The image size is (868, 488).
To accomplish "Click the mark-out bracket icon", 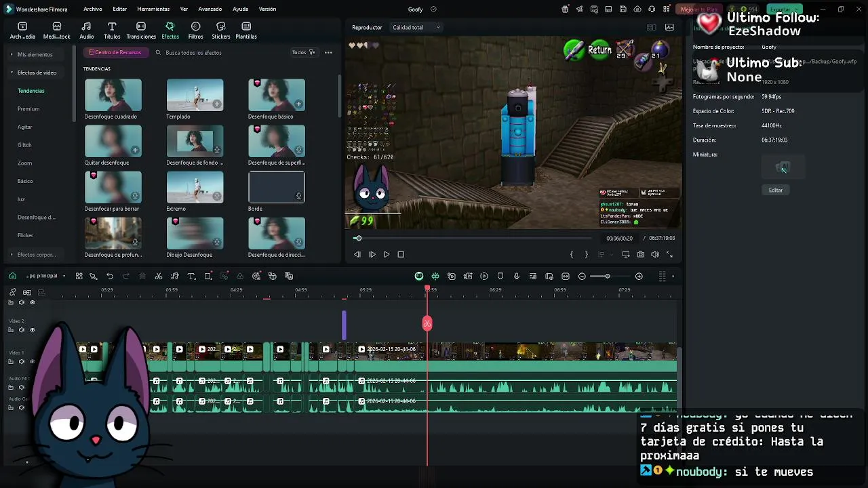I will tap(586, 254).
